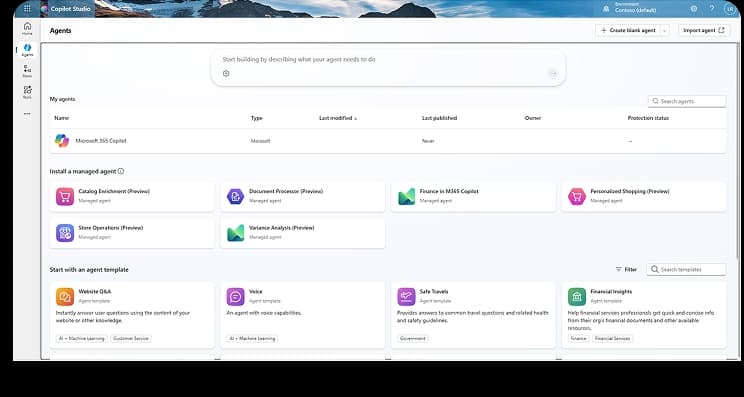Click the Environment icon in the header
The image size is (744, 397).
click(x=606, y=9)
